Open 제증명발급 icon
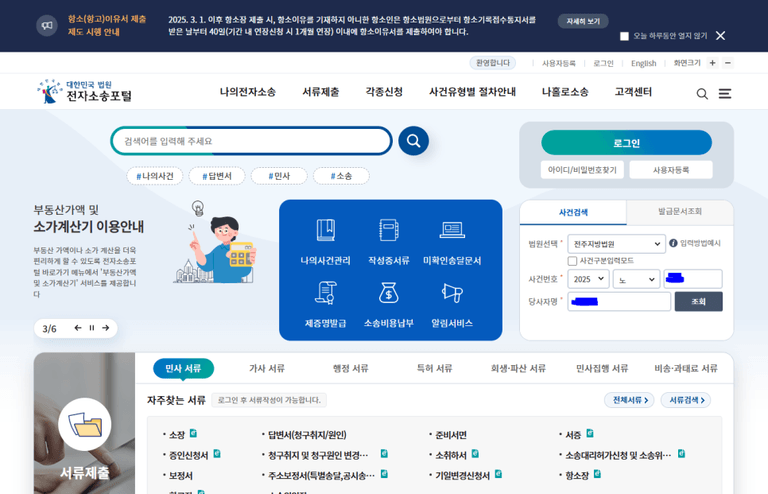 (325, 293)
